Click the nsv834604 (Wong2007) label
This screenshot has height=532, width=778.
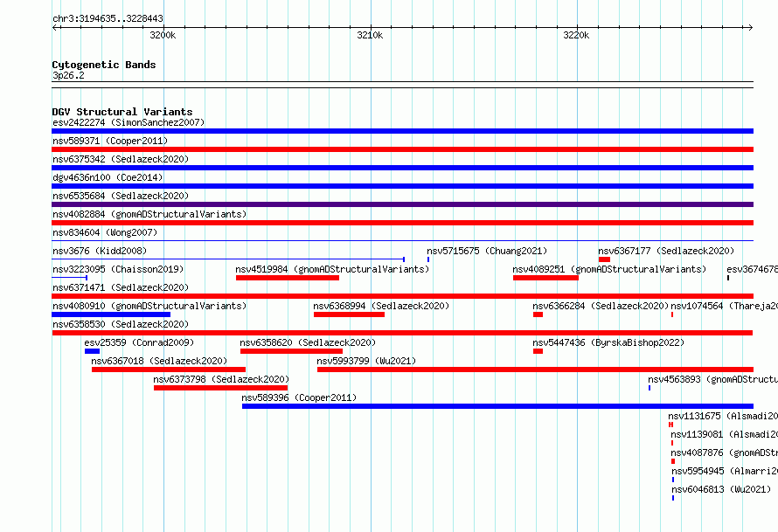105,232
